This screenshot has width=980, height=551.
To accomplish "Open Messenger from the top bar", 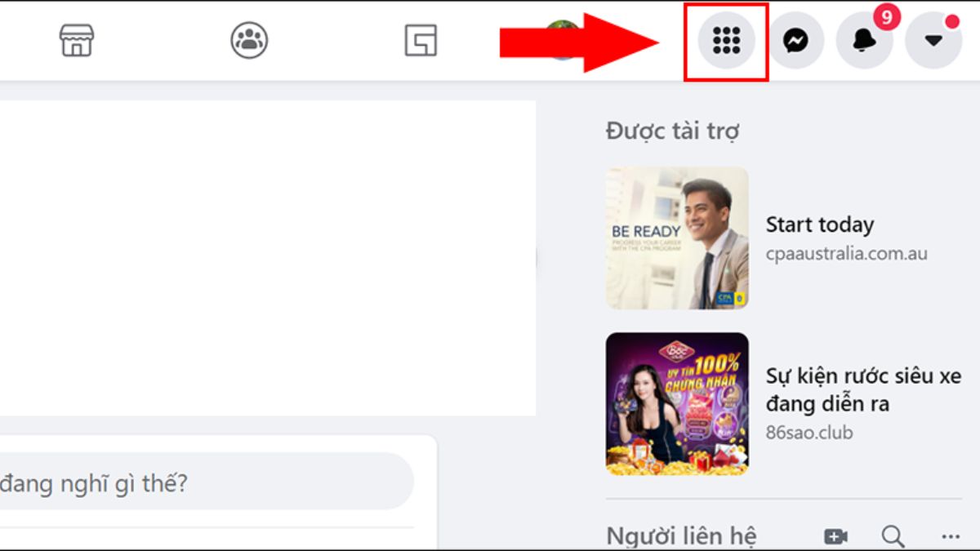I will point(796,38).
